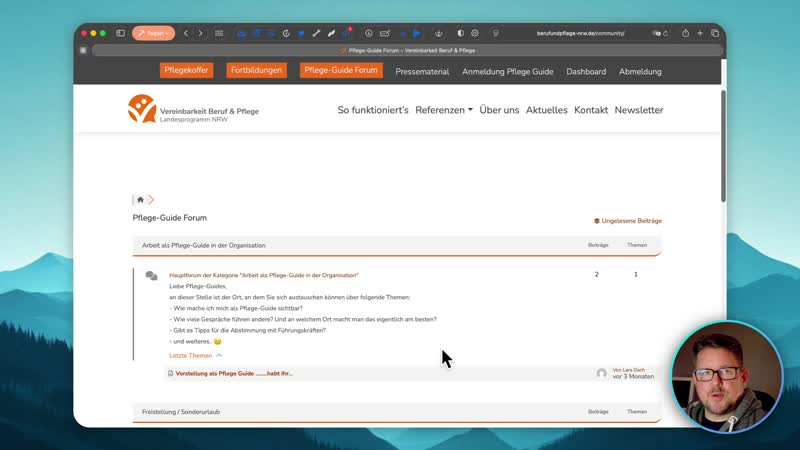Select the Dashboard menu item
The width and height of the screenshot is (800, 450).
pyautogui.click(x=586, y=72)
